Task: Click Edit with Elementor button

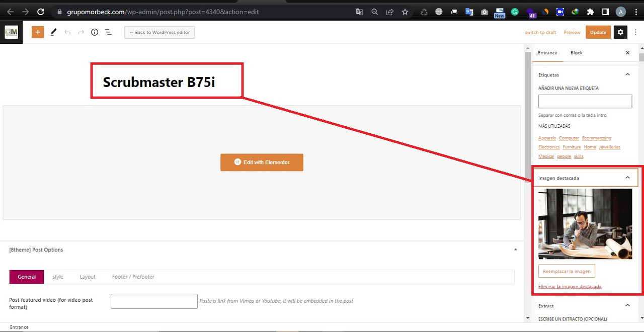Action: pos(262,162)
